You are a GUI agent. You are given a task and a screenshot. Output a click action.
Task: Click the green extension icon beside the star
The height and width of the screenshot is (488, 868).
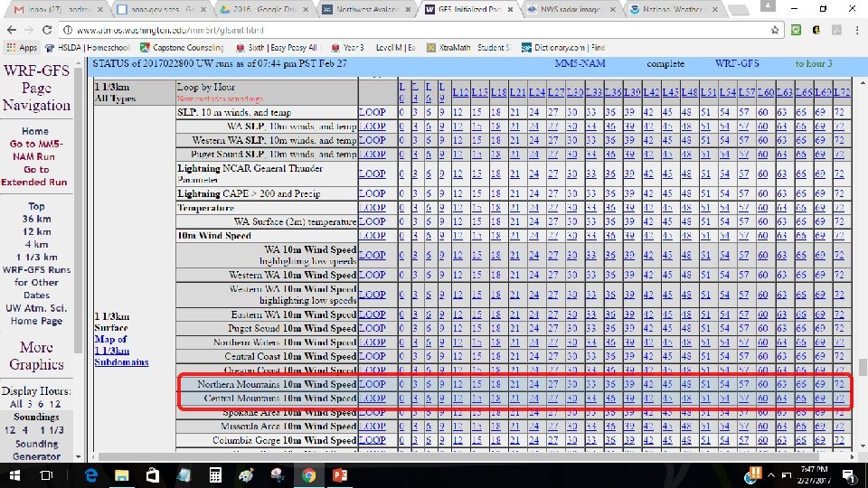point(796,30)
